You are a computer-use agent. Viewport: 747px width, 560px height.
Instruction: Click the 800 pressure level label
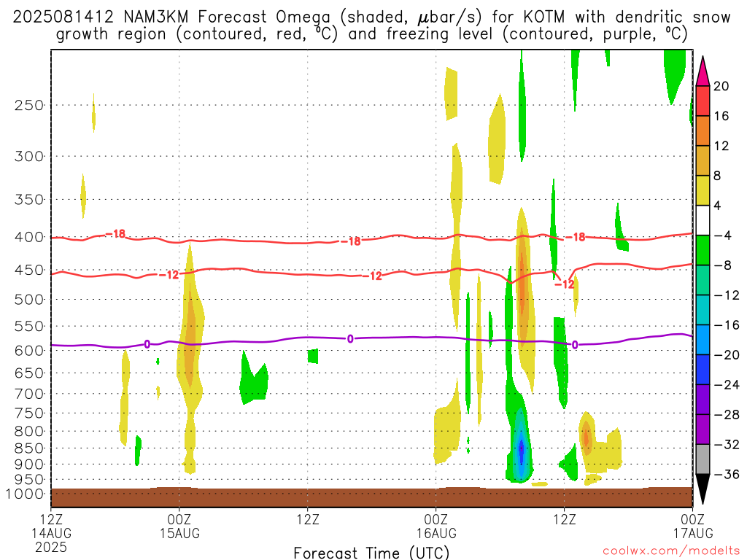pyautogui.click(x=29, y=432)
